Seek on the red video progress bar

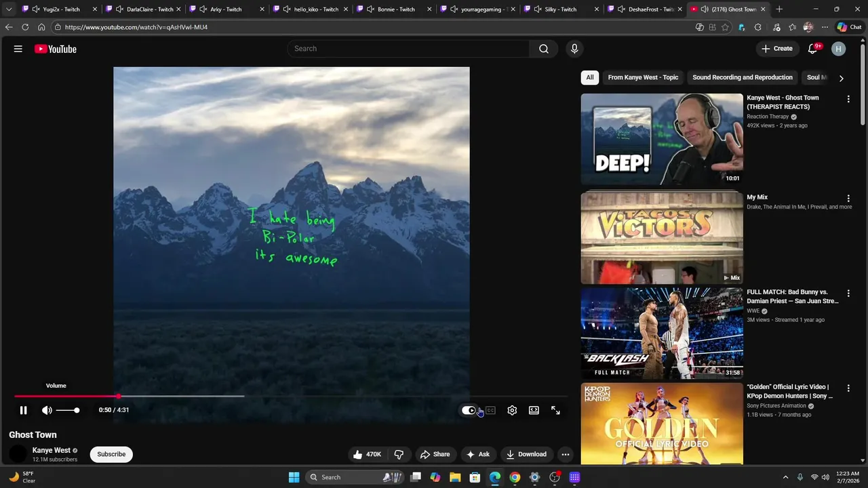[291, 396]
